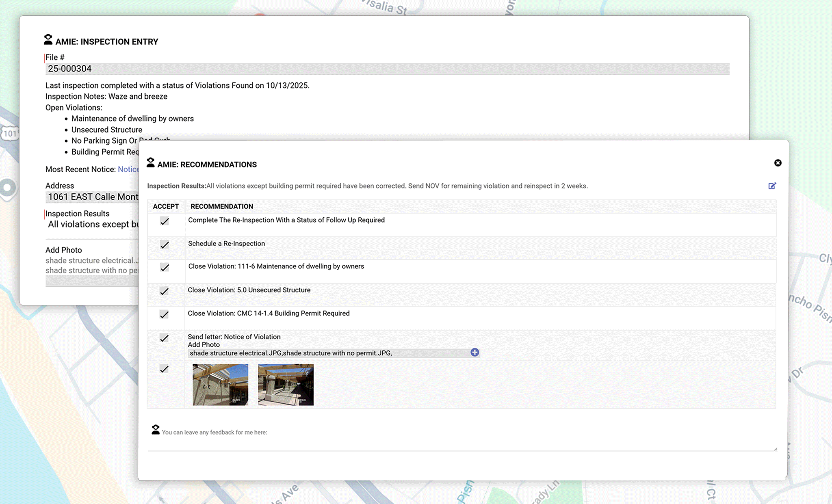Open the Notice link under Most Recent Notice
The image size is (832, 504).
click(129, 169)
